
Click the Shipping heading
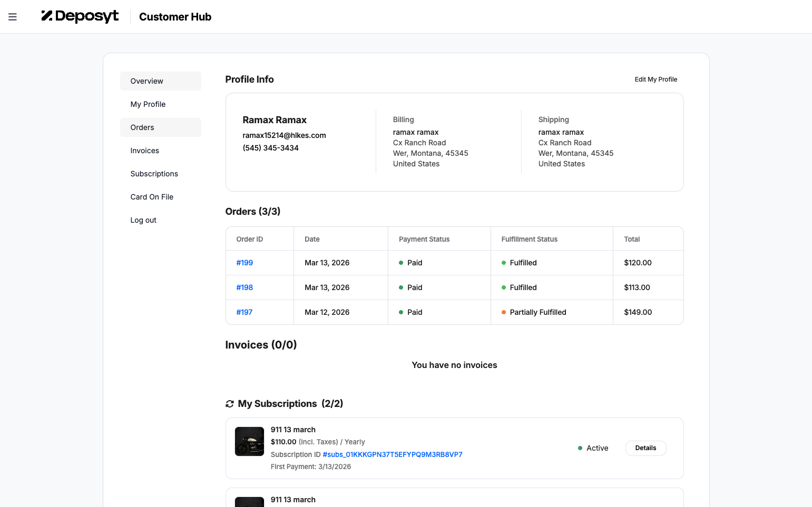[x=554, y=120]
